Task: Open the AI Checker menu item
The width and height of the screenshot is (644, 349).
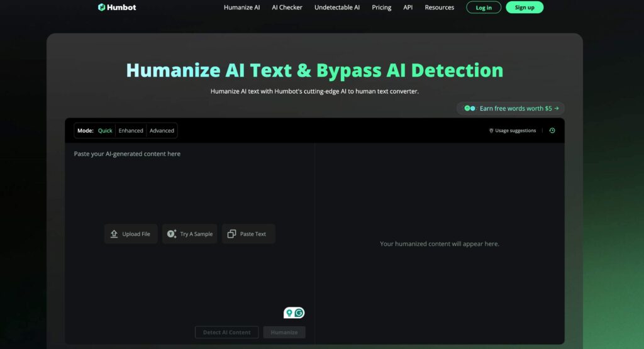Action: [x=287, y=8]
